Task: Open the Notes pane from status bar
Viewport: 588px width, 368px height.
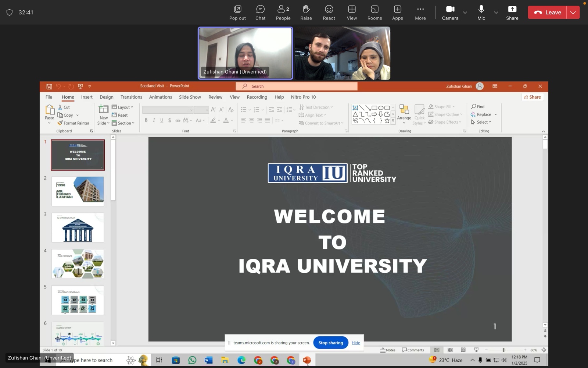Action: (388, 350)
